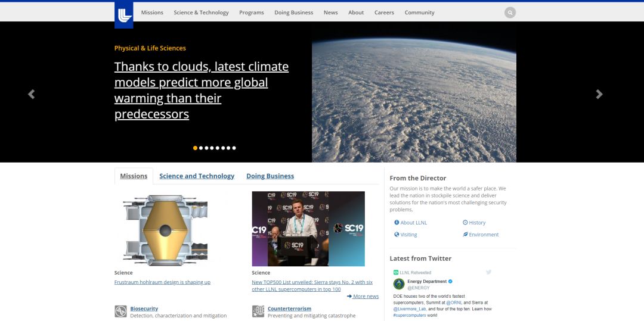Open the Environment link

[484, 235]
